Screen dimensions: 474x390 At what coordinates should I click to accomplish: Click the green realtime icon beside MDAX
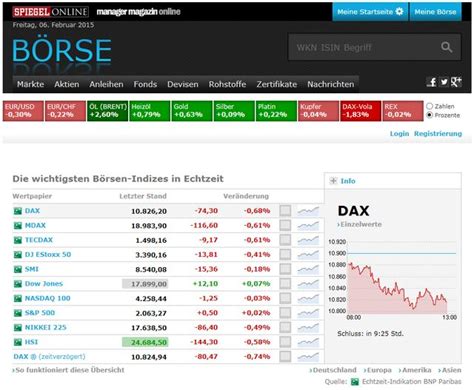click(x=18, y=226)
